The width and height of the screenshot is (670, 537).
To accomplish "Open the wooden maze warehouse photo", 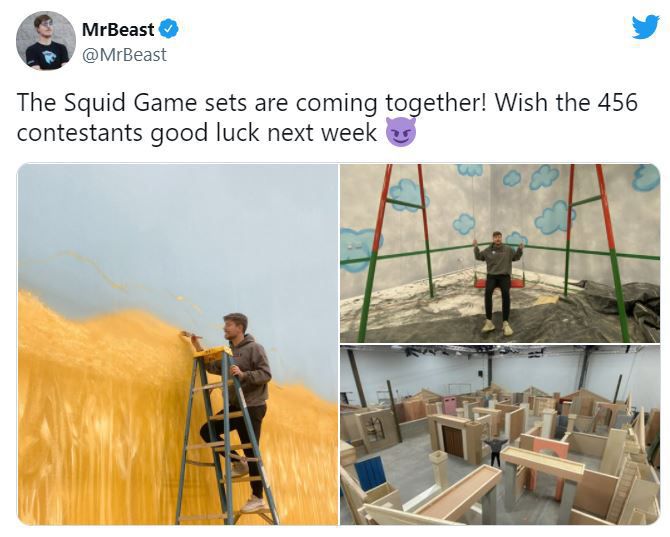I will 500,435.
